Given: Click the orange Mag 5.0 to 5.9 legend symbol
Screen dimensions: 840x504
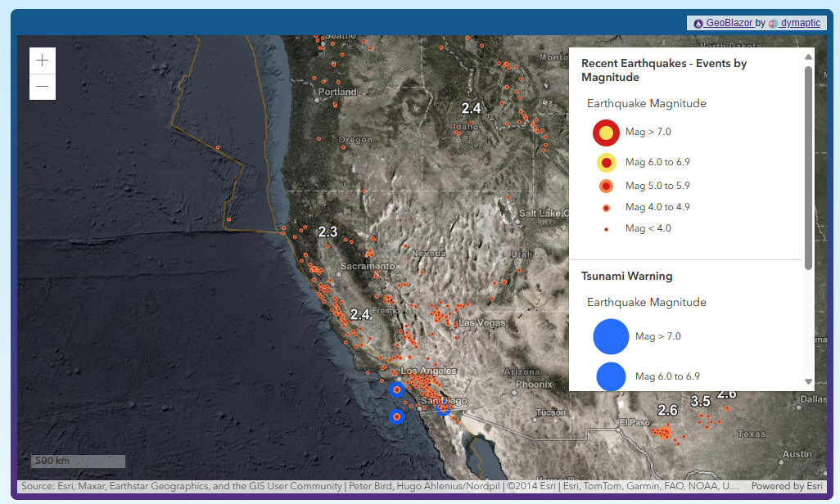Looking at the screenshot, I should tap(606, 186).
